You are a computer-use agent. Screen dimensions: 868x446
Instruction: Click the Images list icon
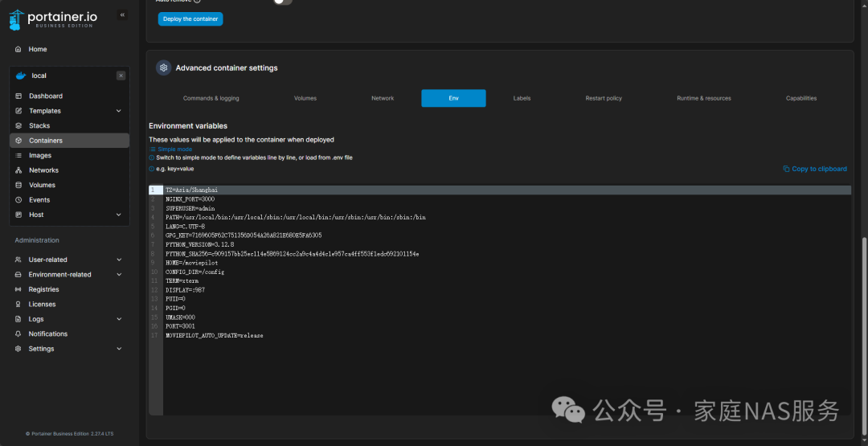click(x=18, y=155)
